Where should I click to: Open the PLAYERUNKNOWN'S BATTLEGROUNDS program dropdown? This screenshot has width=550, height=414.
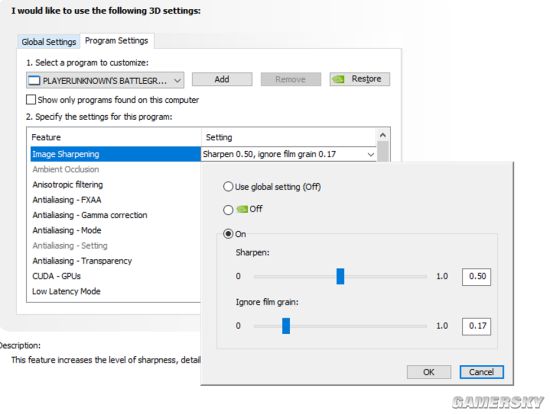105,81
